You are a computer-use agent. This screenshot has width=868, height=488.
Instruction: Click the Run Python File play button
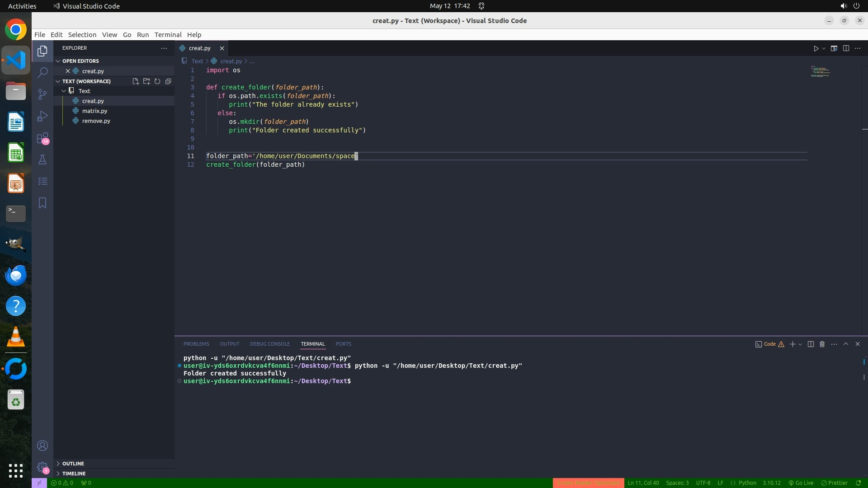point(816,48)
